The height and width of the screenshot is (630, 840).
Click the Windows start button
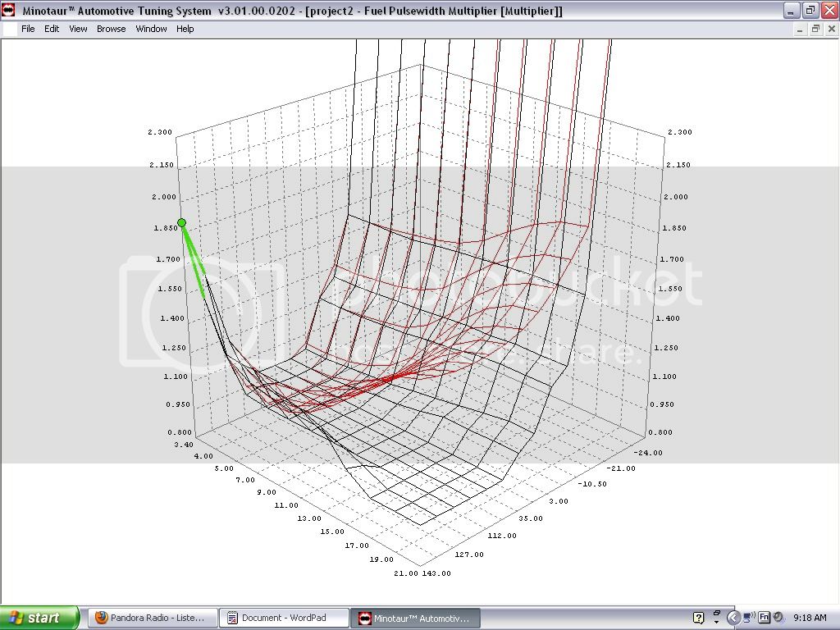[x=39, y=618]
